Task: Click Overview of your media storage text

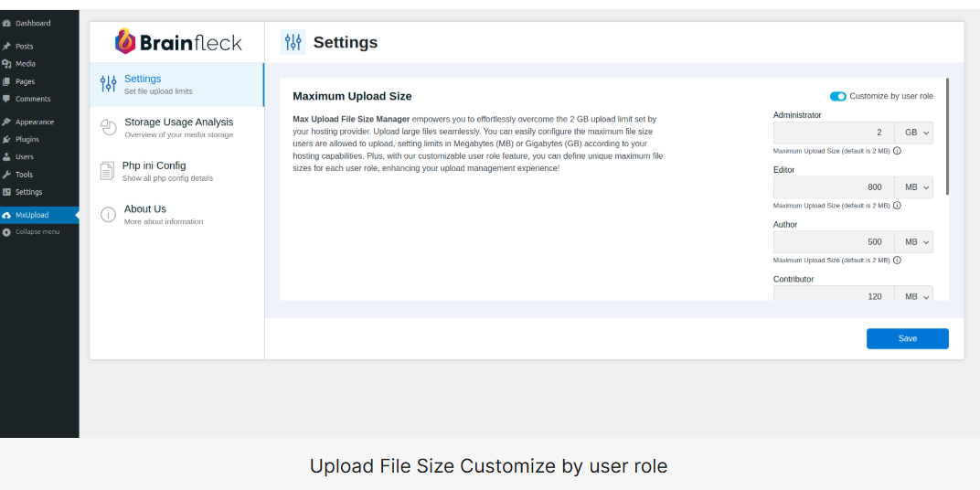Action: [179, 135]
